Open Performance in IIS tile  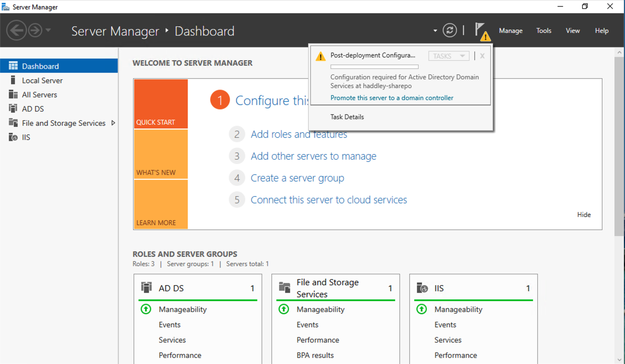coord(455,355)
